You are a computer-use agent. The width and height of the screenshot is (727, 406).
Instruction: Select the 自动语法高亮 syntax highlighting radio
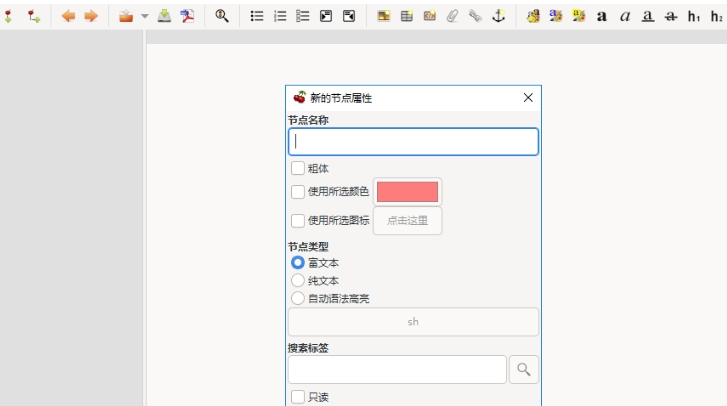coord(298,298)
